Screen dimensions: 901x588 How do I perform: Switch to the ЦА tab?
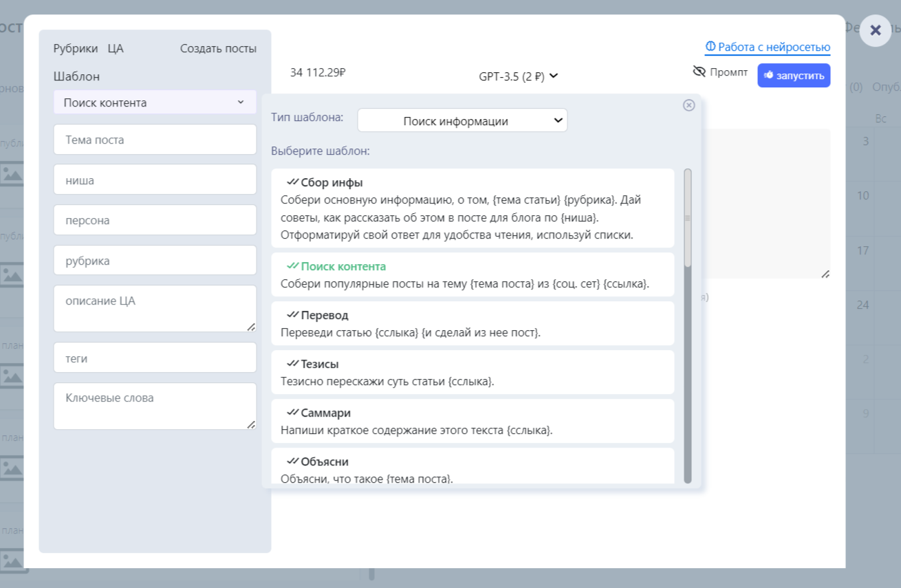tap(116, 49)
